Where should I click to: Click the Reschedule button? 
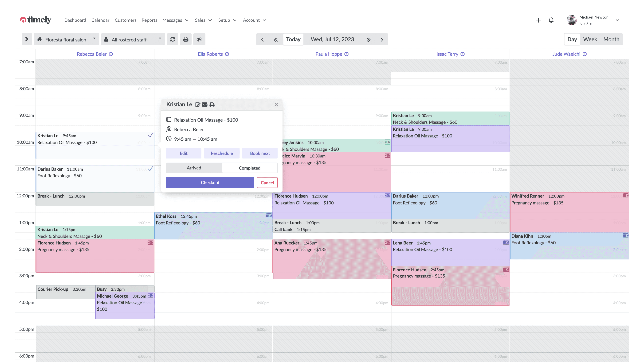pos(222,153)
